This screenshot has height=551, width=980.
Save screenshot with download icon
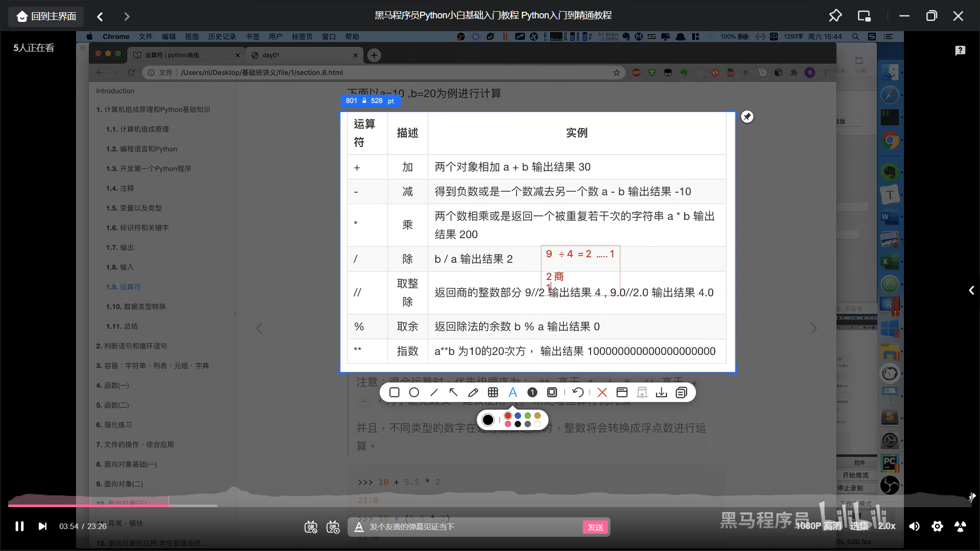(x=661, y=392)
